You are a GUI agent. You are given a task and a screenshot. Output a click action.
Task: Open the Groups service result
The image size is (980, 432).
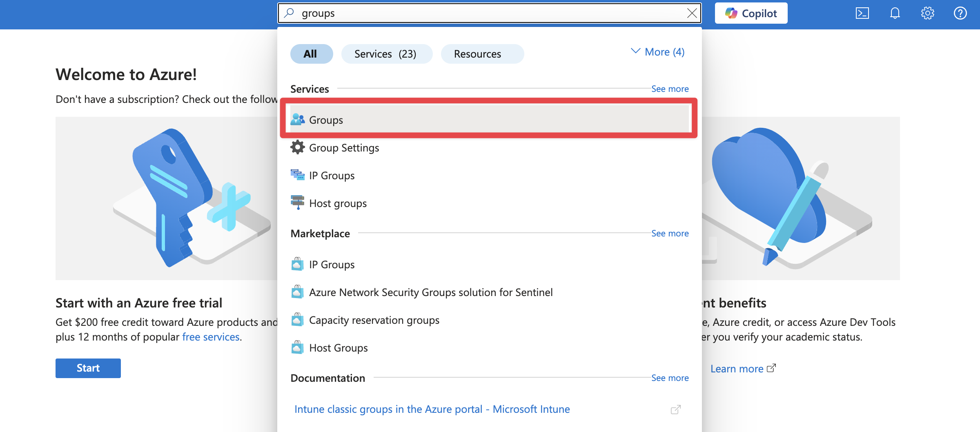click(x=489, y=120)
